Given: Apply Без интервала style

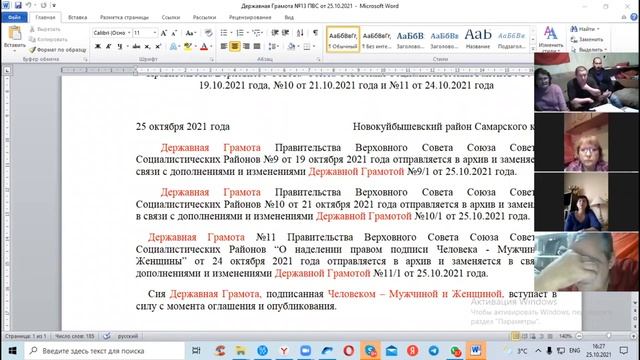Looking at the screenshot, I should click(x=377, y=39).
